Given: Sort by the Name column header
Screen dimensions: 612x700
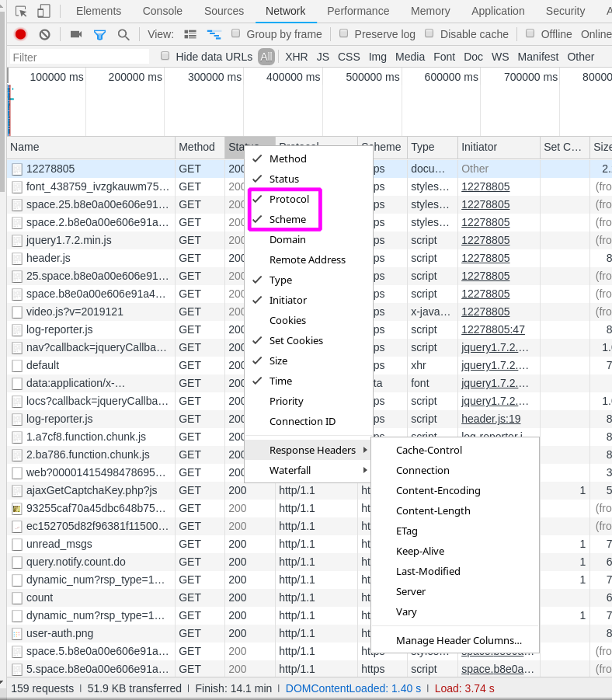Looking at the screenshot, I should (x=91, y=148).
